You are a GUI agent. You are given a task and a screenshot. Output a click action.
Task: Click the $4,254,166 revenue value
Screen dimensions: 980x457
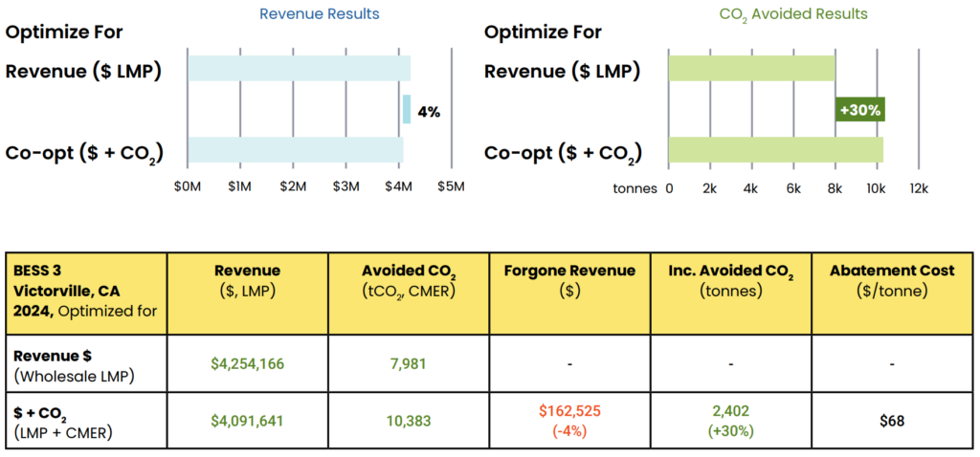(x=247, y=362)
